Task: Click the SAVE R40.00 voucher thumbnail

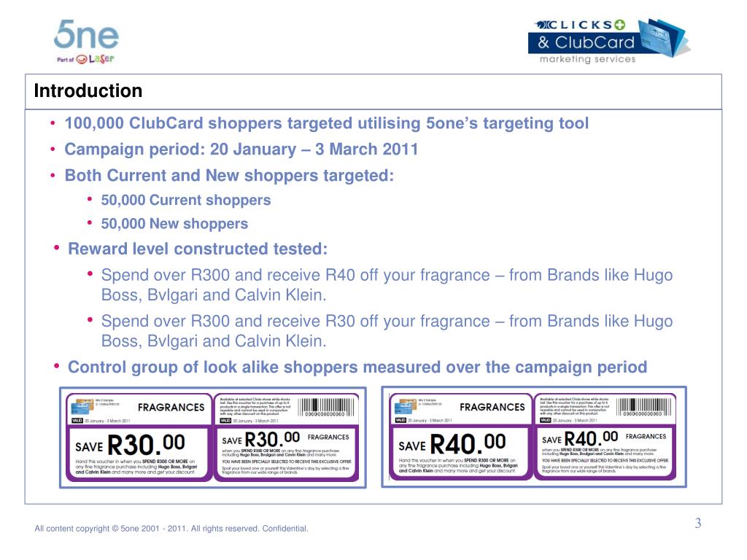Action: (x=534, y=437)
